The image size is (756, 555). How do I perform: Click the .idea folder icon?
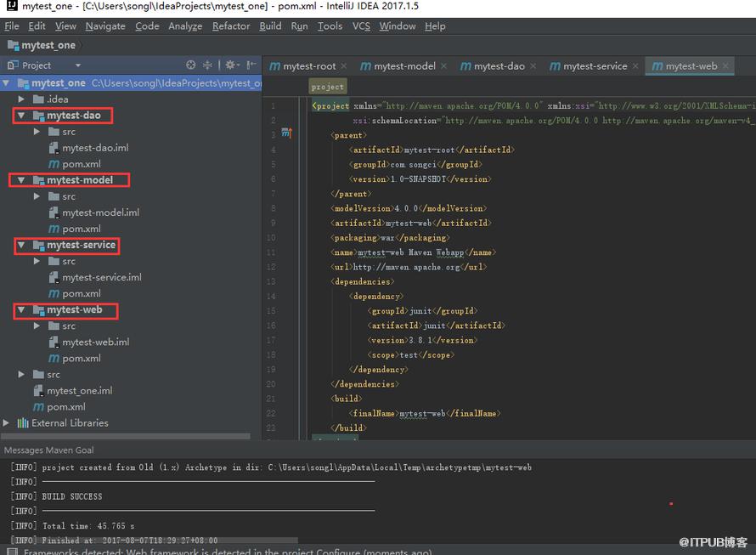[38, 99]
